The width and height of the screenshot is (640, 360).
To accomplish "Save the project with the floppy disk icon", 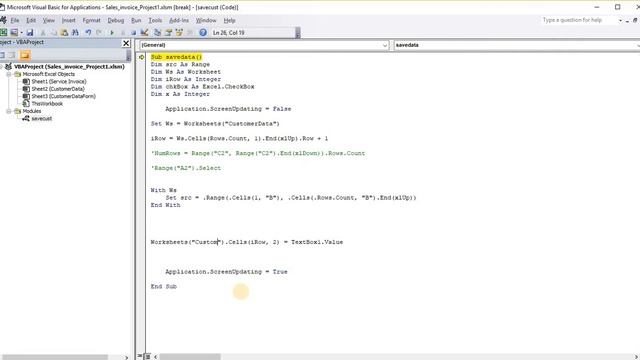I will tap(30, 33).
